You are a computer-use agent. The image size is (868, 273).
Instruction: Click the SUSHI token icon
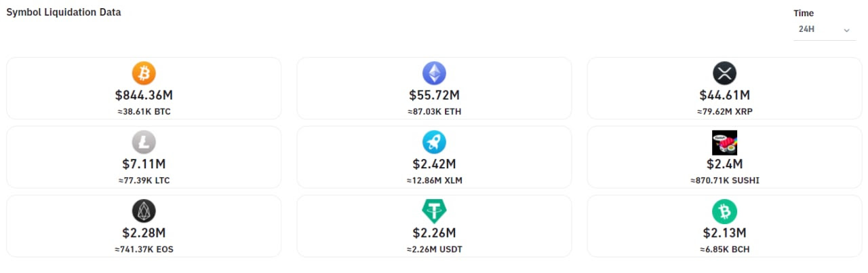point(724,143)
